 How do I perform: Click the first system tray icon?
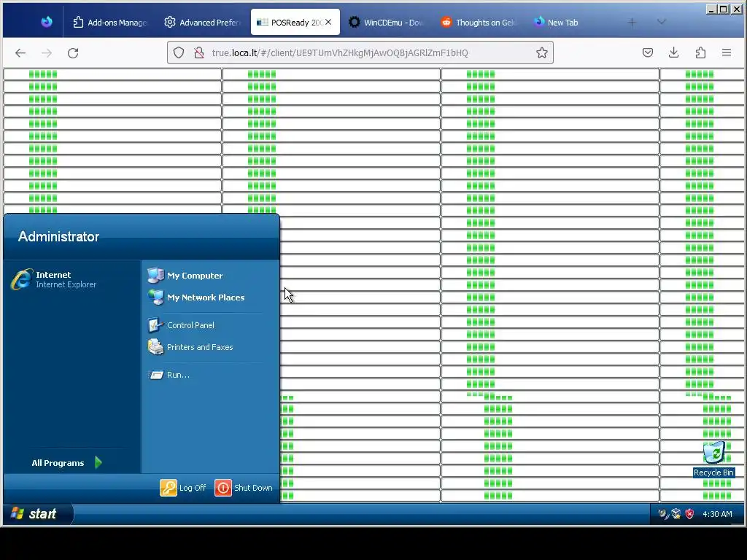662,514
